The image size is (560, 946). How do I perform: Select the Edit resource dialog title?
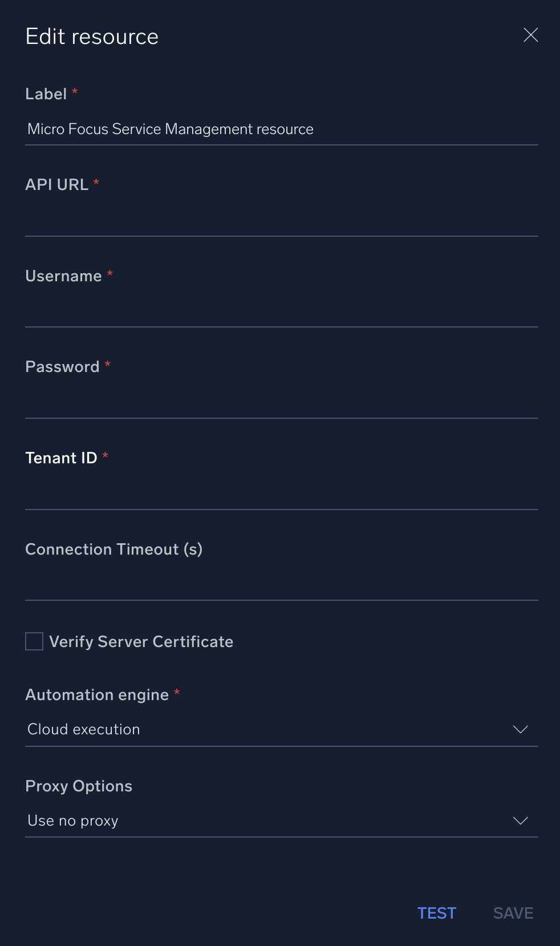(91, 35)
